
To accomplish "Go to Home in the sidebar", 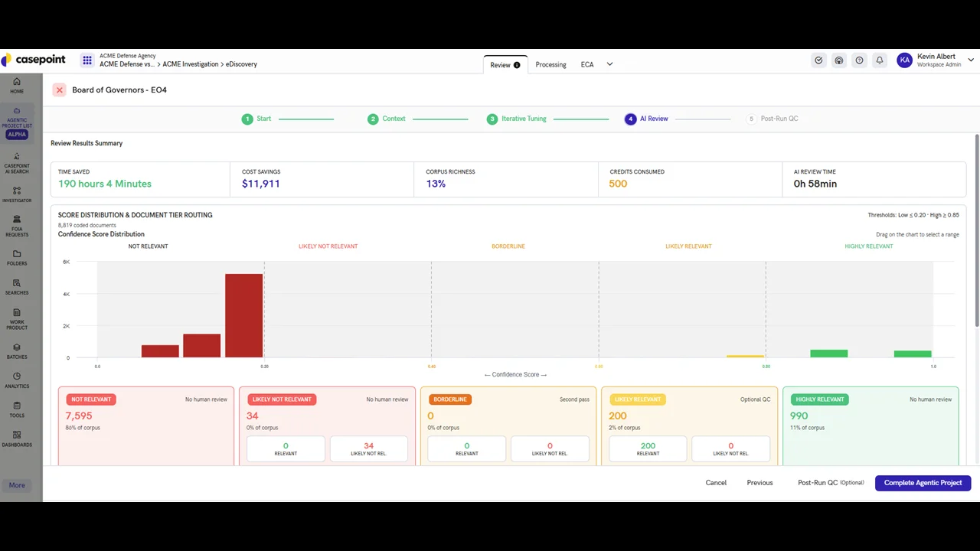I will (17, 86).
